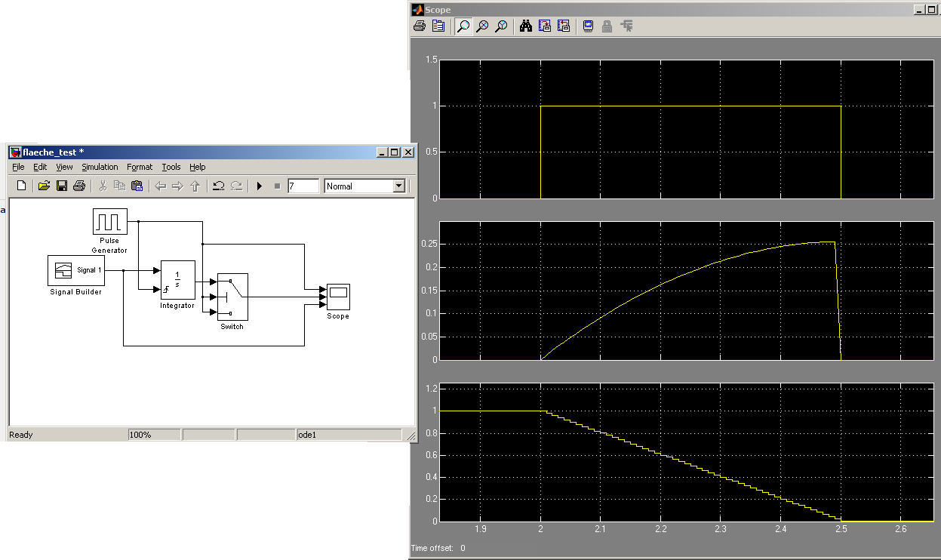Open the Scope parameters dialog
This screenshot has height=560, width=941.
pos(438,26)
